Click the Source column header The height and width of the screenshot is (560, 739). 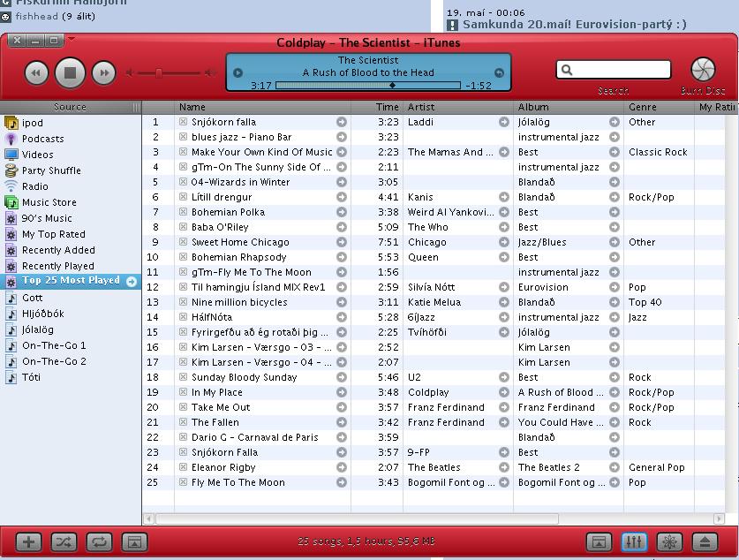tap(71, 107)
